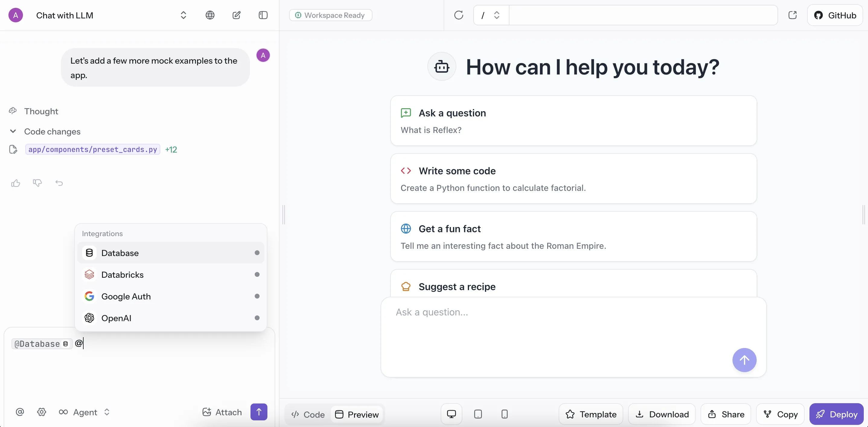Click the new chat edit icon
The height and width of the screenshot is (427, 868).
point(237,15)
